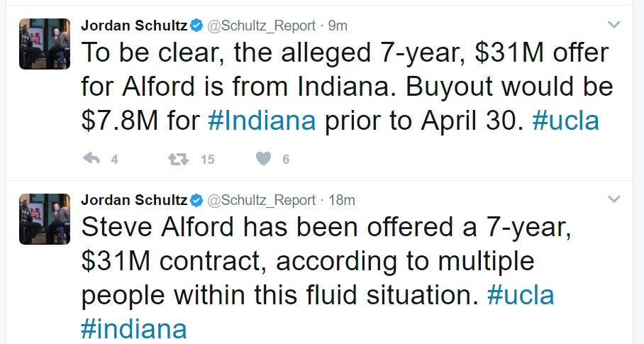This screenshot has width=644, height=344.
Task: Click Jordan Schultz name on the 18m tweet
Action: [x=134, y=201]
